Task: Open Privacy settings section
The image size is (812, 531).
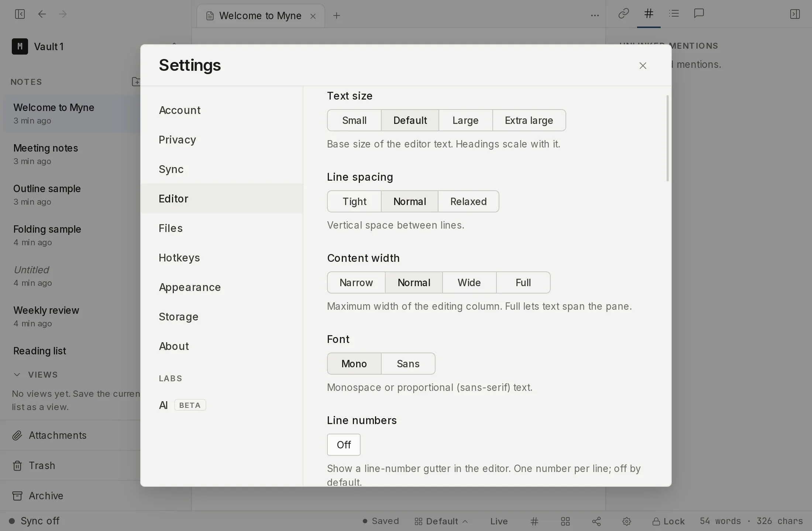Action: (221, 139)
